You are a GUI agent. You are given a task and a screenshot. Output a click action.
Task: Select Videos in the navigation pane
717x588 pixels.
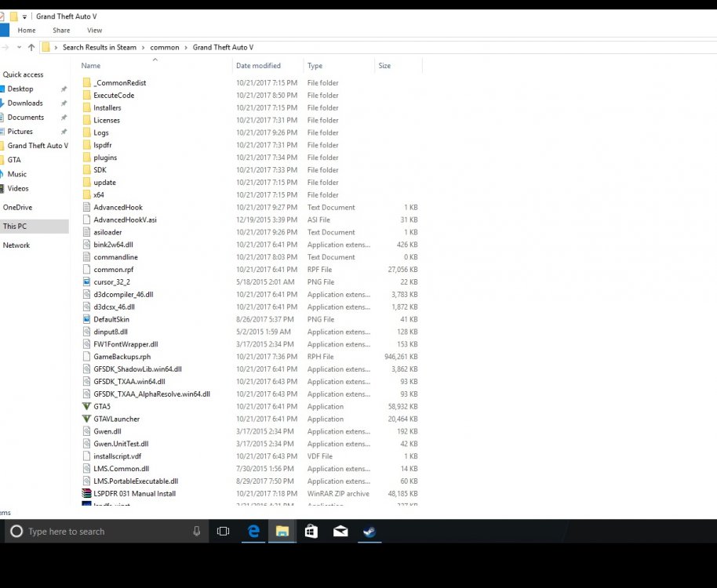point(18,188)
